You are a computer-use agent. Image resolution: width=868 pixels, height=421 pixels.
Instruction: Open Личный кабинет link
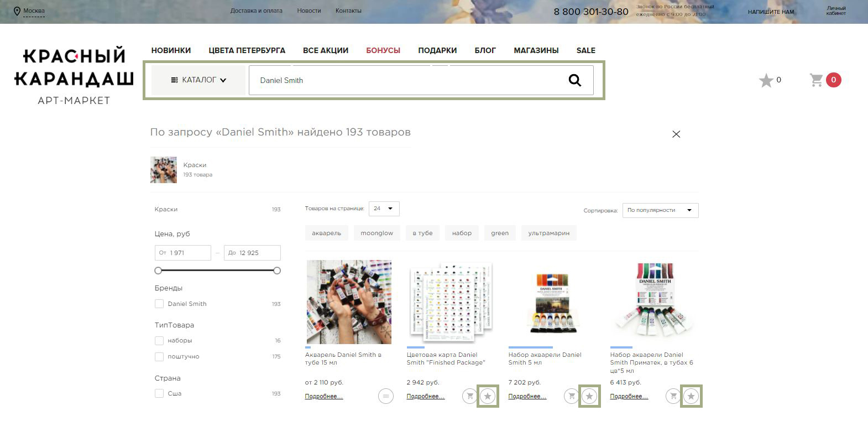click(836, 11)
